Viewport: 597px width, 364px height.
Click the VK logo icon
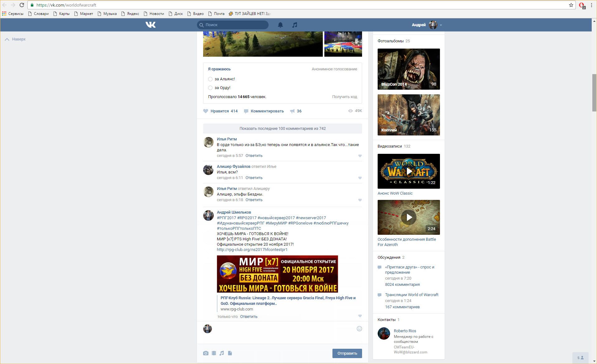coord(150,25)
